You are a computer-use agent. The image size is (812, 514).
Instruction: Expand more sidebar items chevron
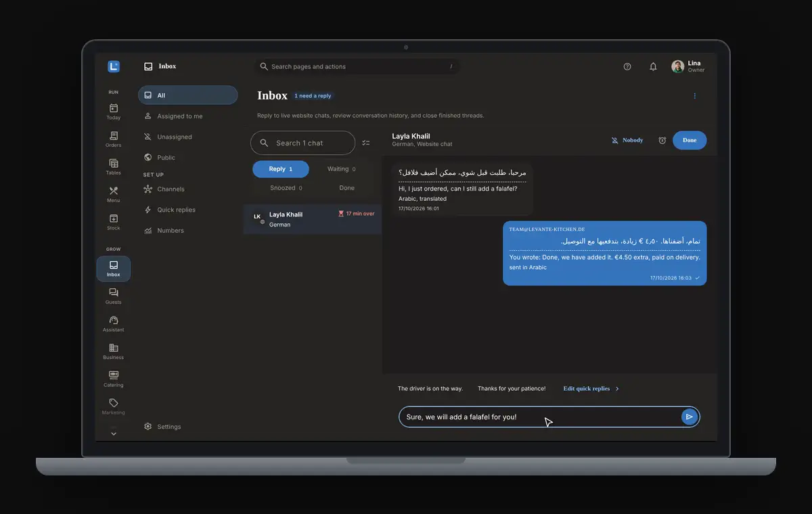pos(113,434)
